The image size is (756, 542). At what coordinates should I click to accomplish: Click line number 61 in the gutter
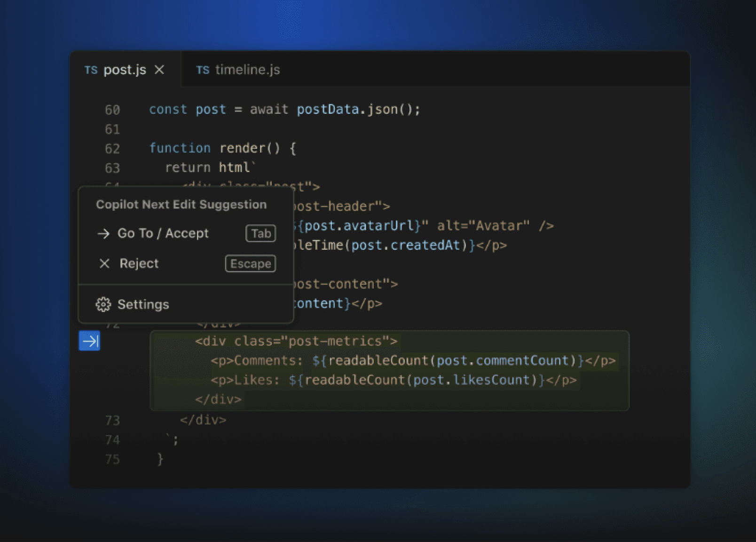tap(112, 129)
